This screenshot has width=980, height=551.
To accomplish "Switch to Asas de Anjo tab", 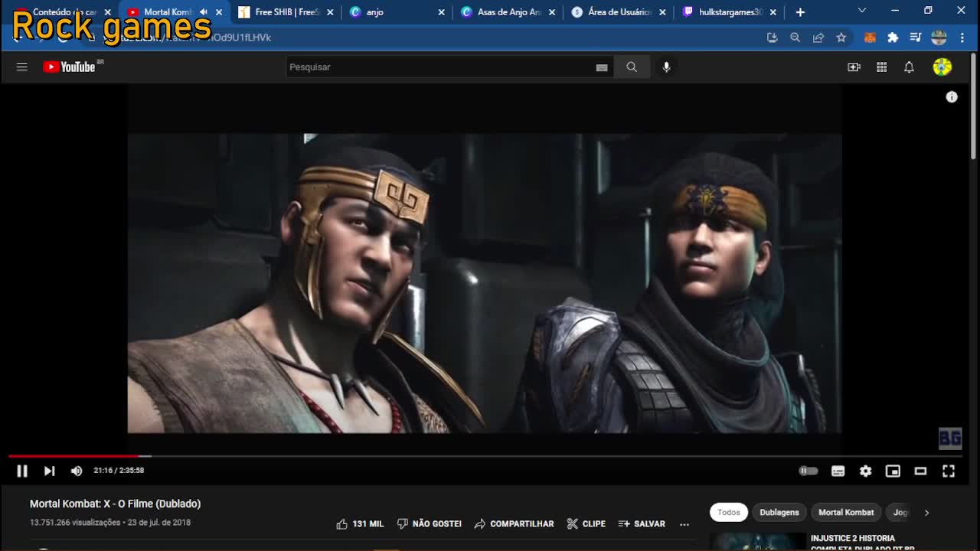I will click(509, 12).
